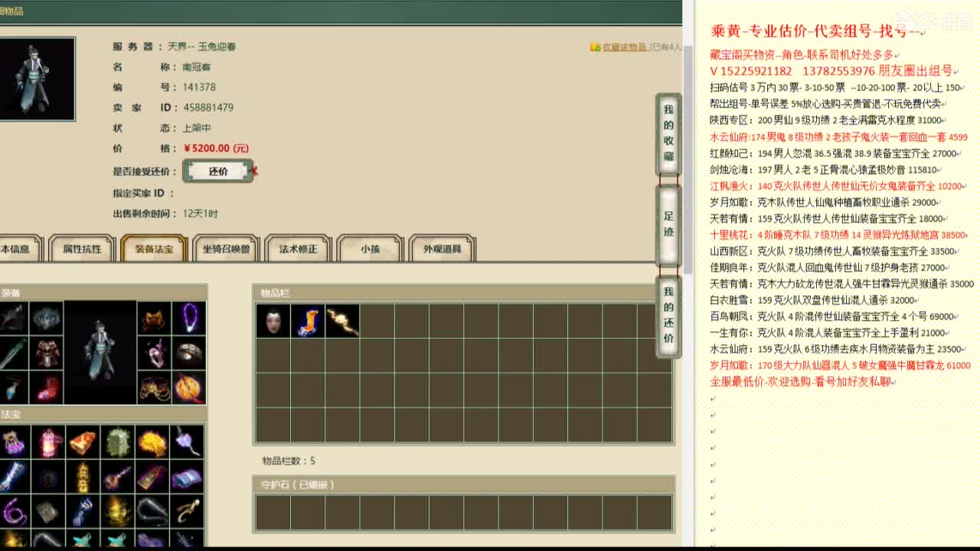The image size is (980, 551).
Task: Click the character model in equipment panel
Action: 100,353
